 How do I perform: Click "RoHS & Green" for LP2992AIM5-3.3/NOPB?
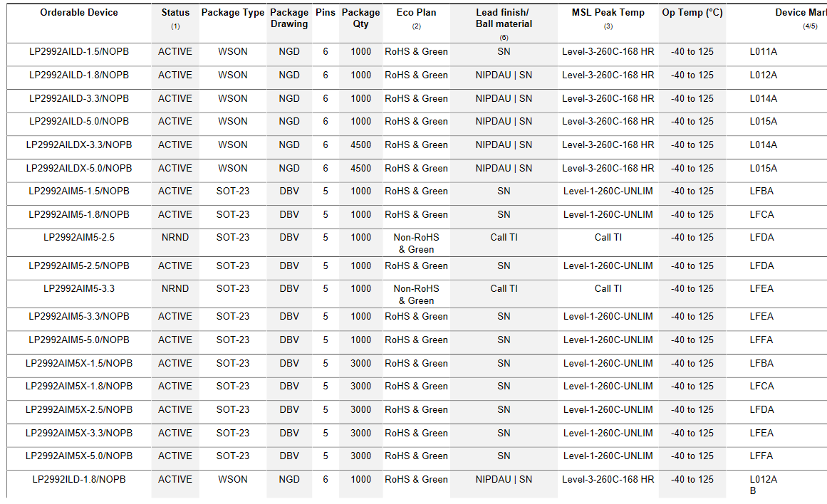tap(416, 316)
